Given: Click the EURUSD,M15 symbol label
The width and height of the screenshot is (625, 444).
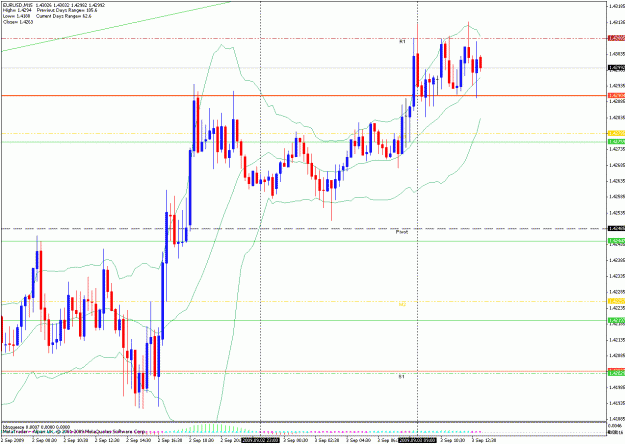Looking at the screenshot, I should pos(18,5).
